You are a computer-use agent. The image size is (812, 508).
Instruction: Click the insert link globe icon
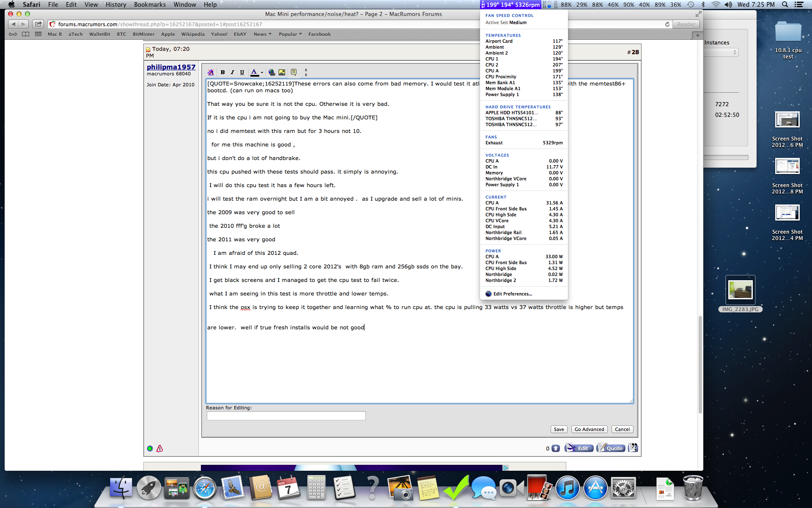click(x=272, y=72)
